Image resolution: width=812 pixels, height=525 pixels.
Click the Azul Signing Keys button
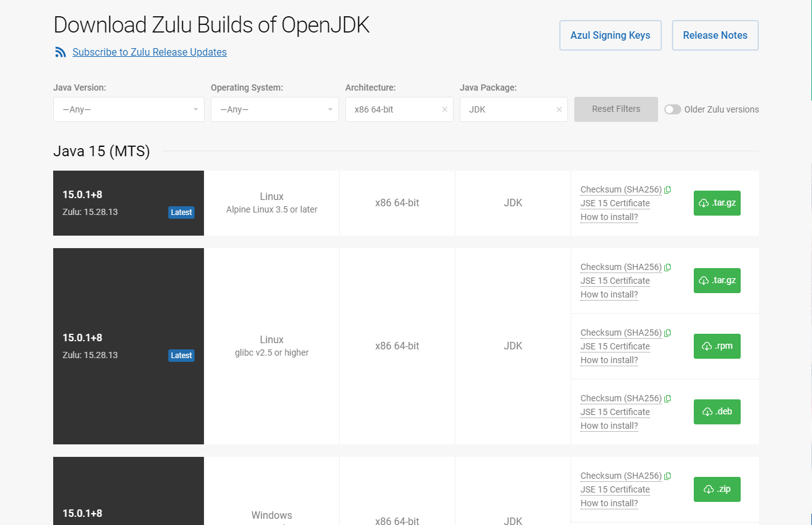[x=611, y=35]
